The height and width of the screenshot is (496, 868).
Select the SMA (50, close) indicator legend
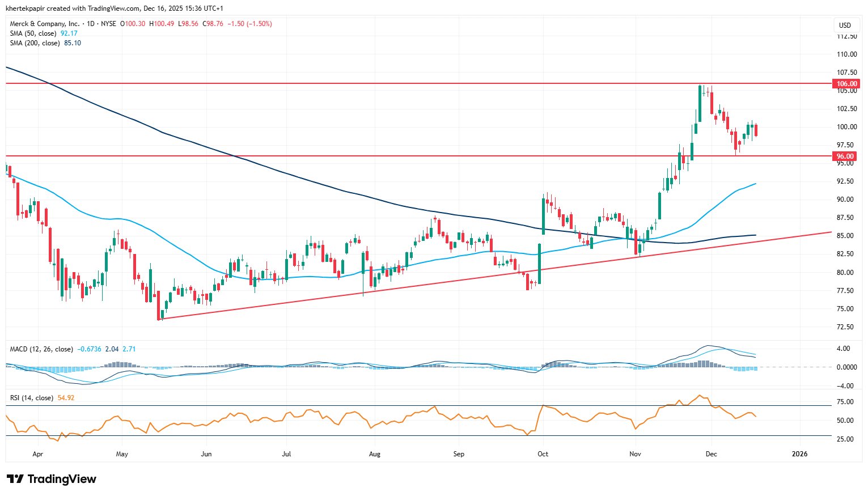[33, 33]
